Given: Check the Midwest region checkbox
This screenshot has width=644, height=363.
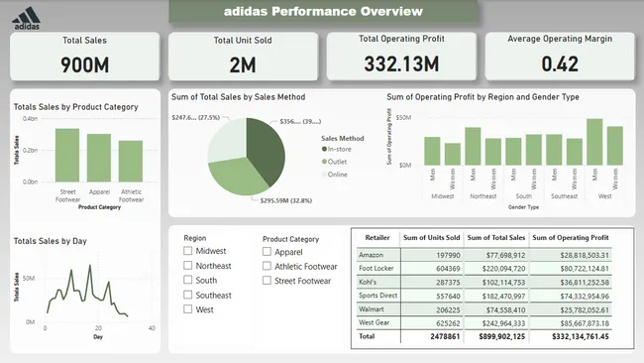Looking at the screenshot, I should (x=187, y=251).
